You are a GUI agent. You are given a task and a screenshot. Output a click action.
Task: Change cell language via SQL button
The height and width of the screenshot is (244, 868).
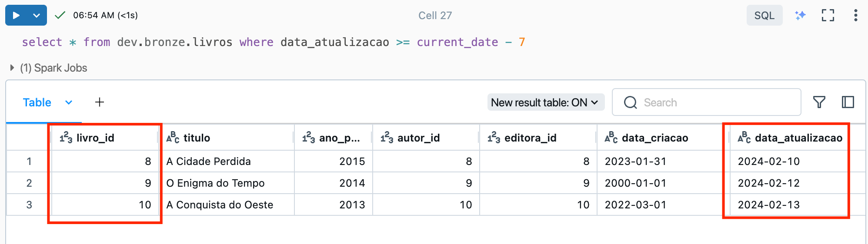(x=765, y=15)
